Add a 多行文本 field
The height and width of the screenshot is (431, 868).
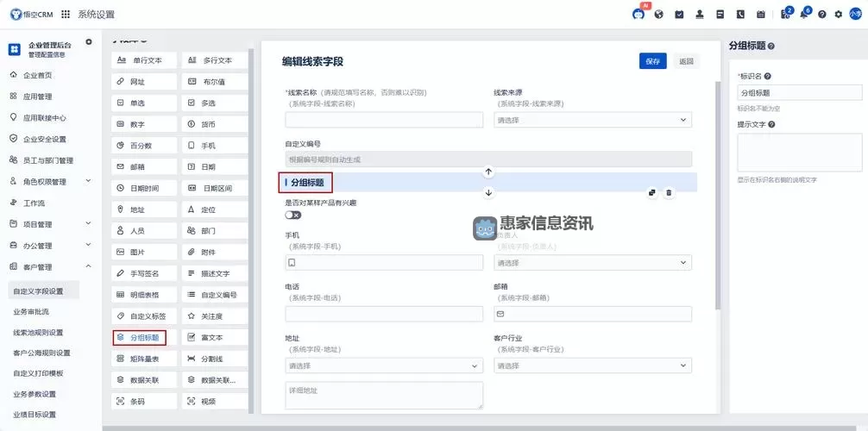[215, 60]
